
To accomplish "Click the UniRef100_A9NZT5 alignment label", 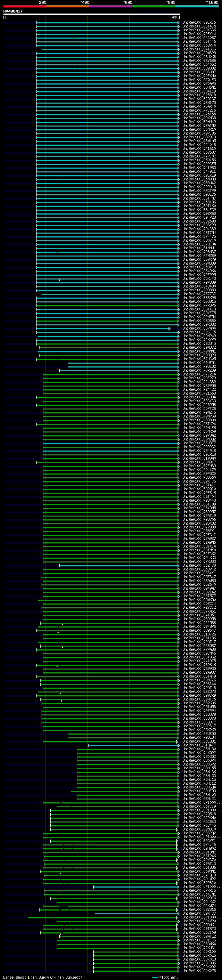I will click(199, 412).
